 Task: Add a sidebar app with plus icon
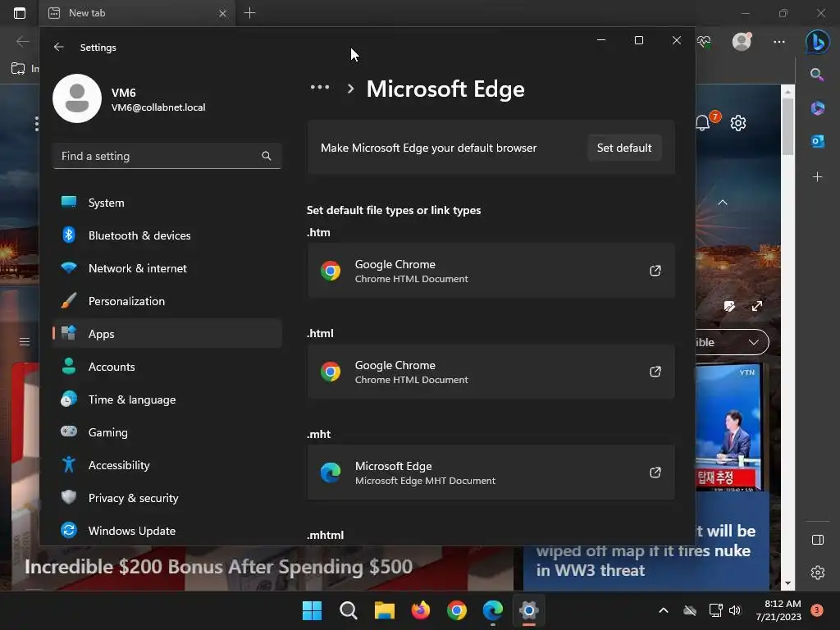(x=818, y=177)
